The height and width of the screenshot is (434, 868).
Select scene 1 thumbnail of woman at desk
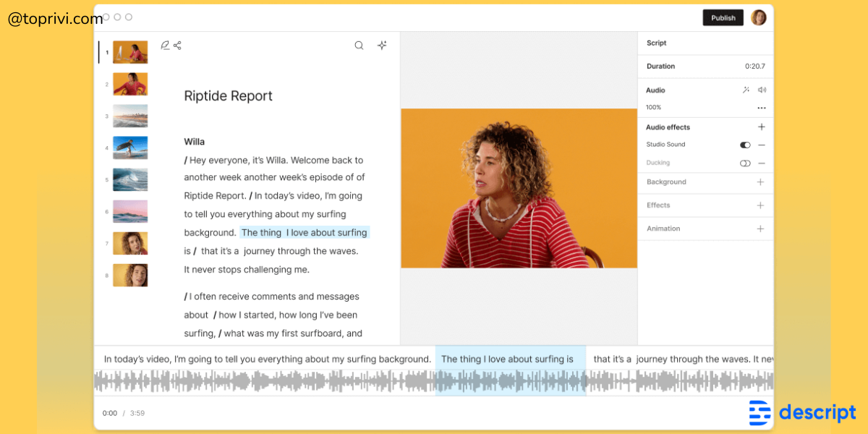point(130,52)
